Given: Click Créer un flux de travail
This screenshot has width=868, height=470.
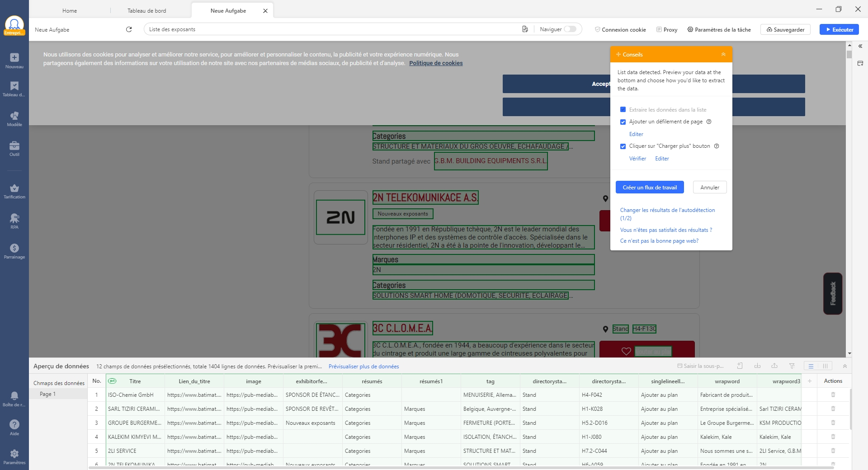Looking at the screenshot, I should 650,188.
